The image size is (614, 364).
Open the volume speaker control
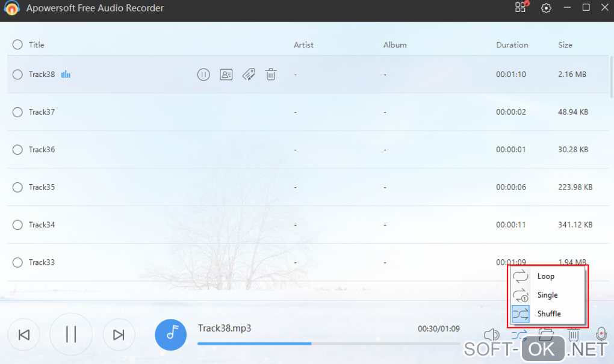[x=491, y=335]
